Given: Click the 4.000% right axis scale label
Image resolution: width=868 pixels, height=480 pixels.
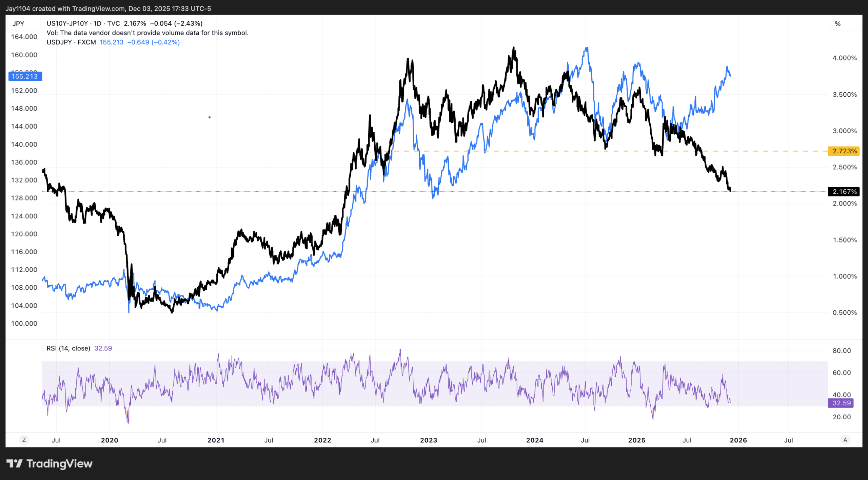Looking at the screenshot, I should (x=844, y=58).
